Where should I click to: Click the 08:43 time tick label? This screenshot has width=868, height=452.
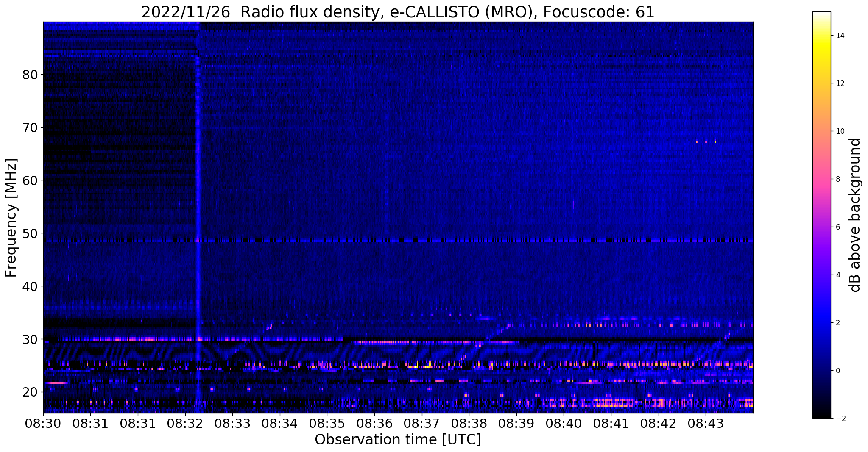pos(706,423)
